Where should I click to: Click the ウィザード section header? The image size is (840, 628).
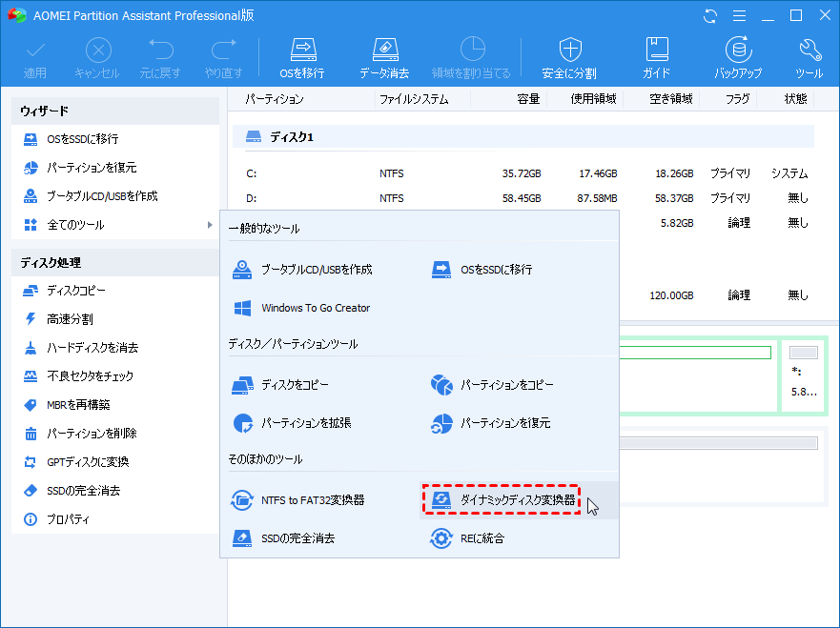(x=115, y=111)
